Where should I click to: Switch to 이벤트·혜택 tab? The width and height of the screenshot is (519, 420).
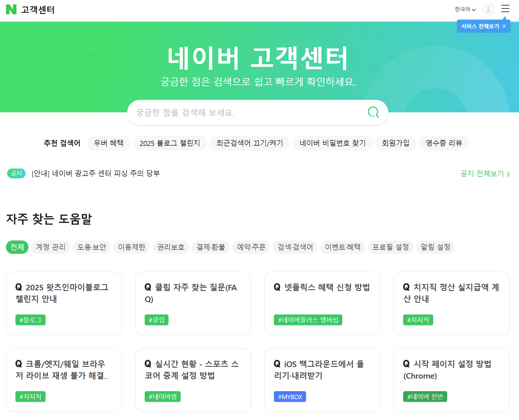(x=343, y=247)
